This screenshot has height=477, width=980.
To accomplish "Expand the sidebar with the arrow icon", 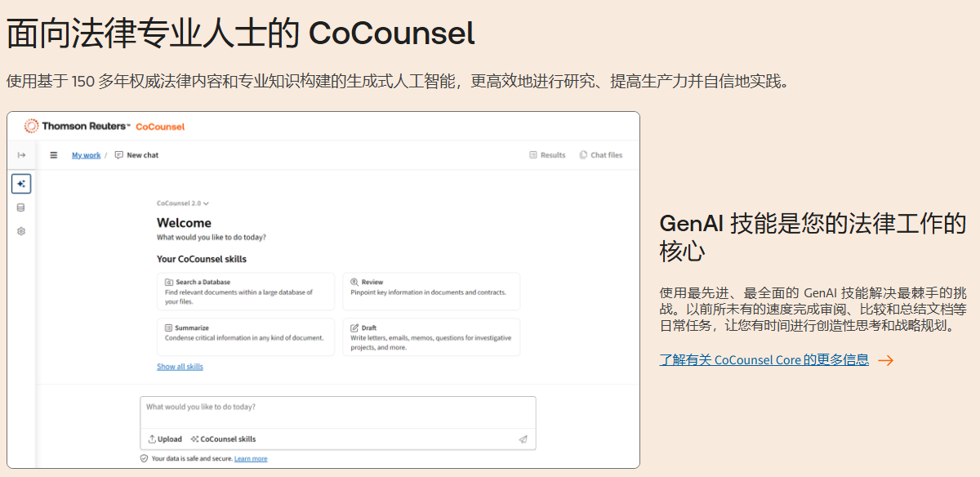I will 21,155.
